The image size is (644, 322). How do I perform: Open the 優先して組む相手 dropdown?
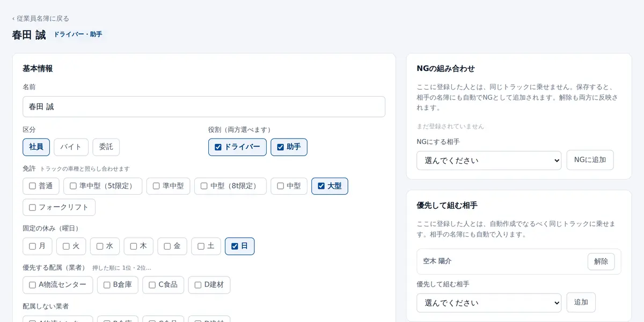click(x=489, y=303)
